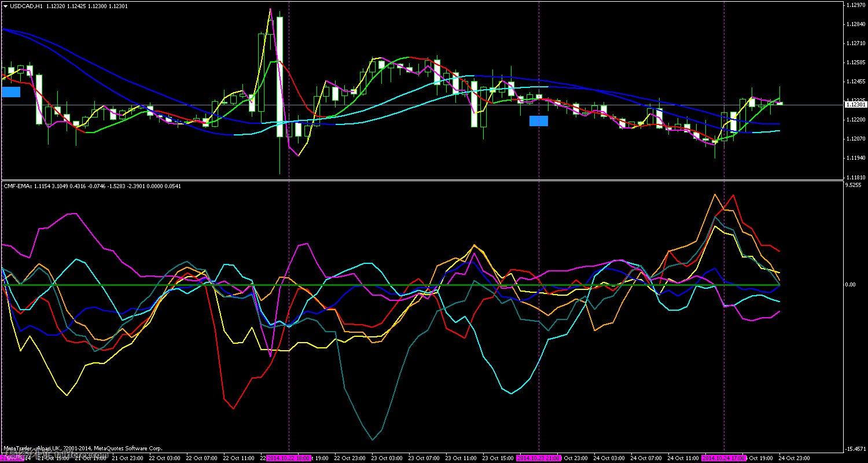This screenshot has width=868, height=463.
Task: Click the CMF-EMAx indicator label
Action: click(x=18, y=186)
